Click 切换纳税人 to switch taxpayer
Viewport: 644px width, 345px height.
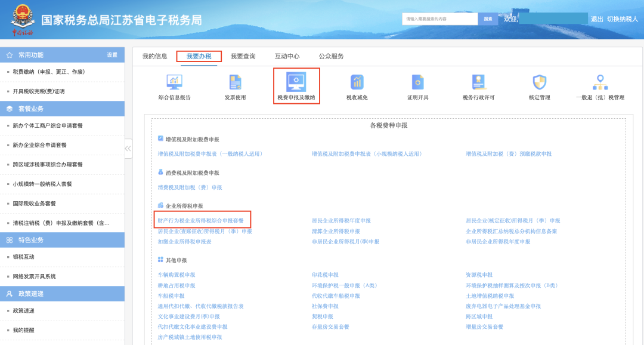(x=625, y=19)
